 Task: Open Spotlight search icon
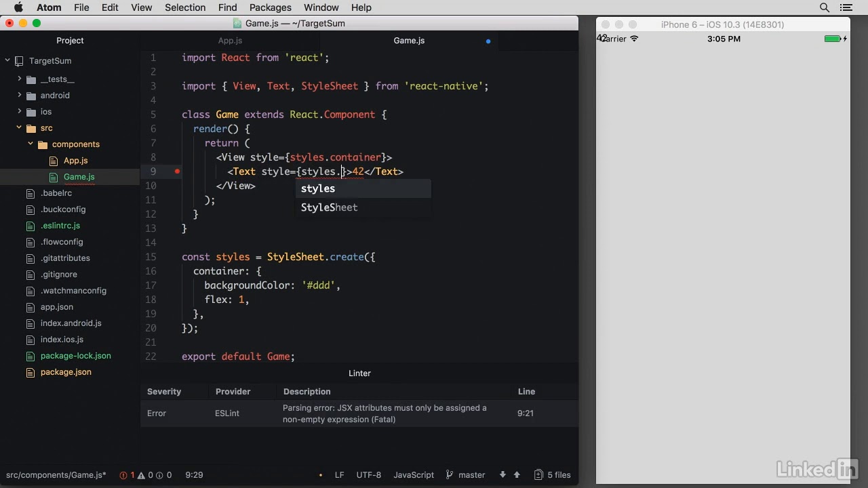[825, 7]
